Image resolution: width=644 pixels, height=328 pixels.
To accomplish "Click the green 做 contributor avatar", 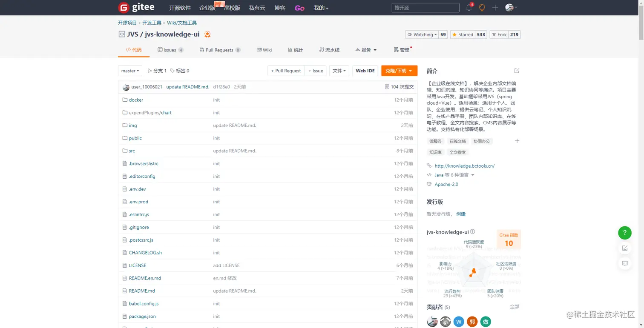I will (486, 322).
